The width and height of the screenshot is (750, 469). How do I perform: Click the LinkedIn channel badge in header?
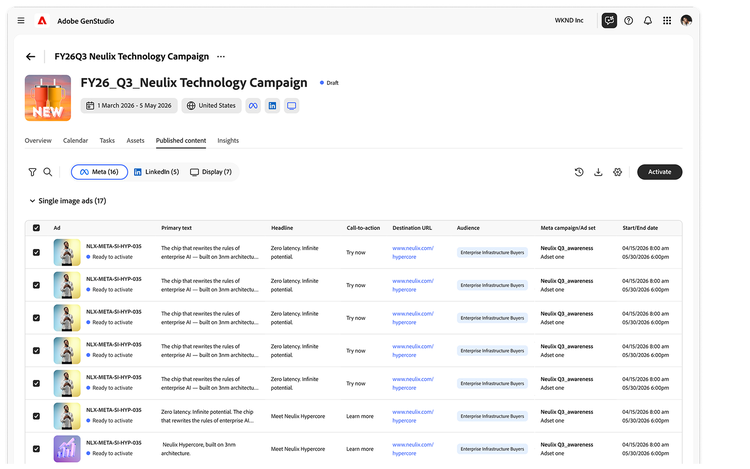(272, 106)
